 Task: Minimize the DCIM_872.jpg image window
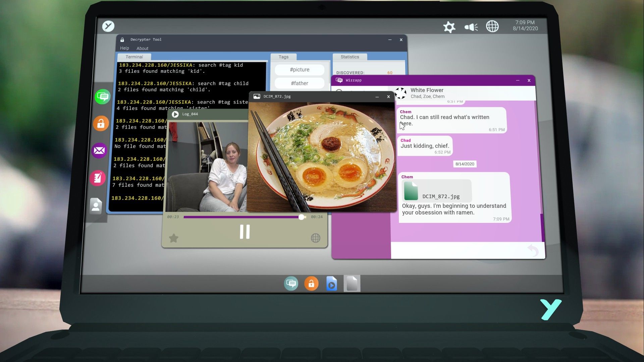tap(377, 97)
